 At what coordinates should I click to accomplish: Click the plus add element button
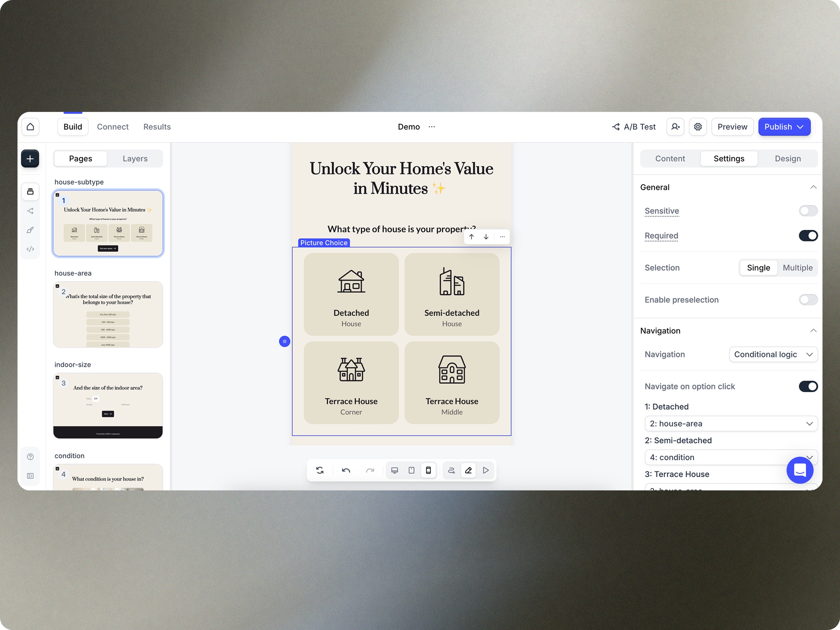click(x=30, y=159)
